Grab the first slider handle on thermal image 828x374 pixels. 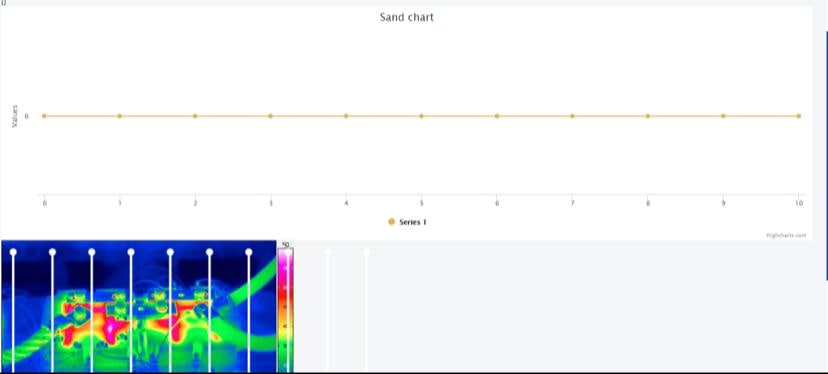(13, 253)
